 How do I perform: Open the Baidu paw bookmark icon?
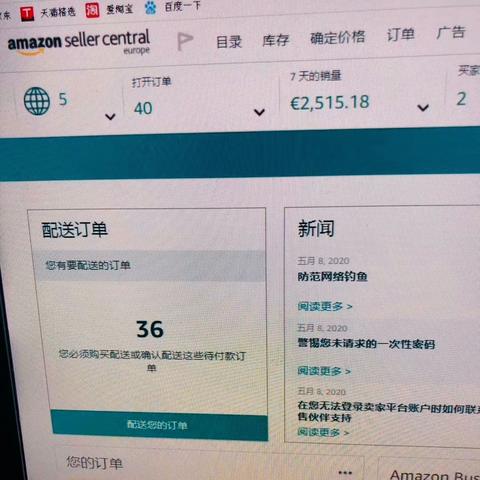pyautogui.click(x=151, y=7)
